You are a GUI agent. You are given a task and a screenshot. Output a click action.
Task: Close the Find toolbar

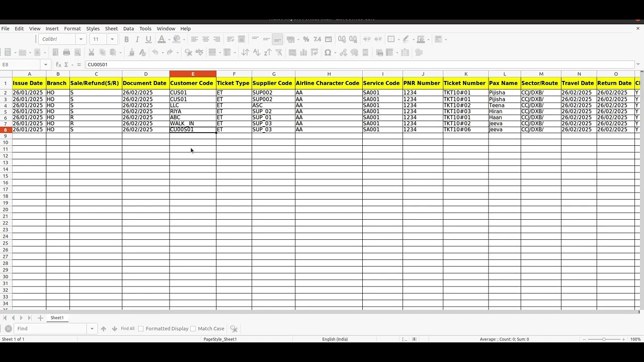[8, 329]
